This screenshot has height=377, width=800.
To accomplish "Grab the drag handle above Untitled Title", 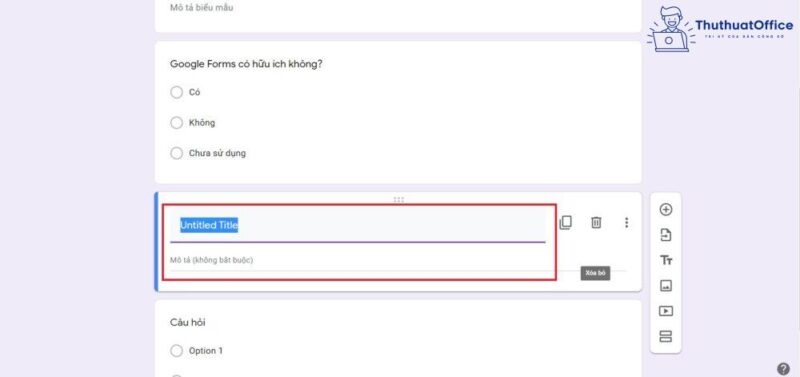I will pyautogui.click(x=398, y=199).
